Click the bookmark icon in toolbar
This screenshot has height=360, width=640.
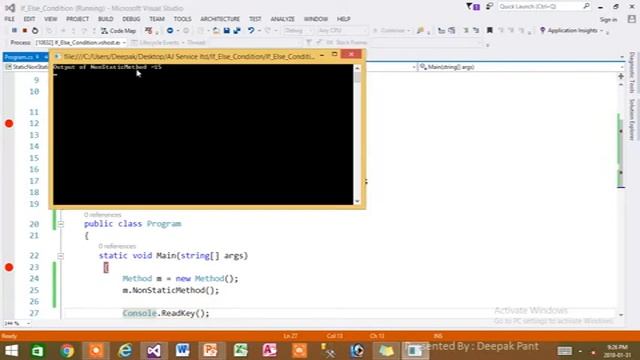click(x=489, y=31)
